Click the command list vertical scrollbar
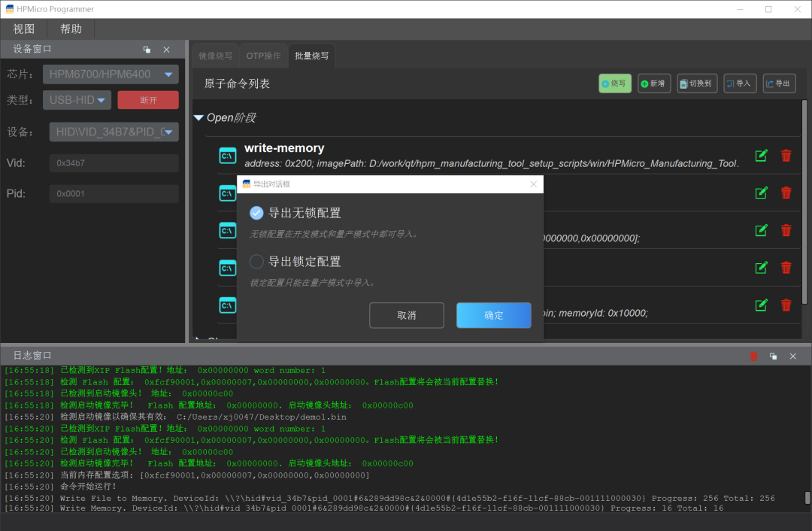 tap(804, 202)
